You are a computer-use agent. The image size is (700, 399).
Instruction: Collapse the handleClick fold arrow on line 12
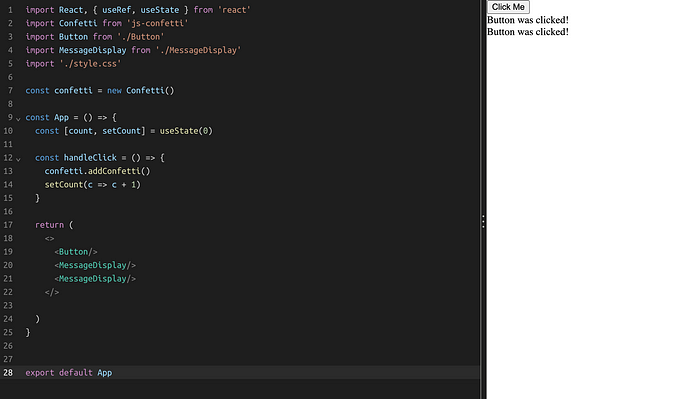pos(18,159)
